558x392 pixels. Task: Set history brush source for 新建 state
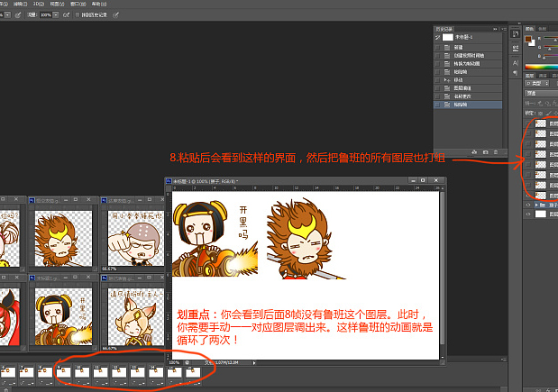click(x=437, y=47)
